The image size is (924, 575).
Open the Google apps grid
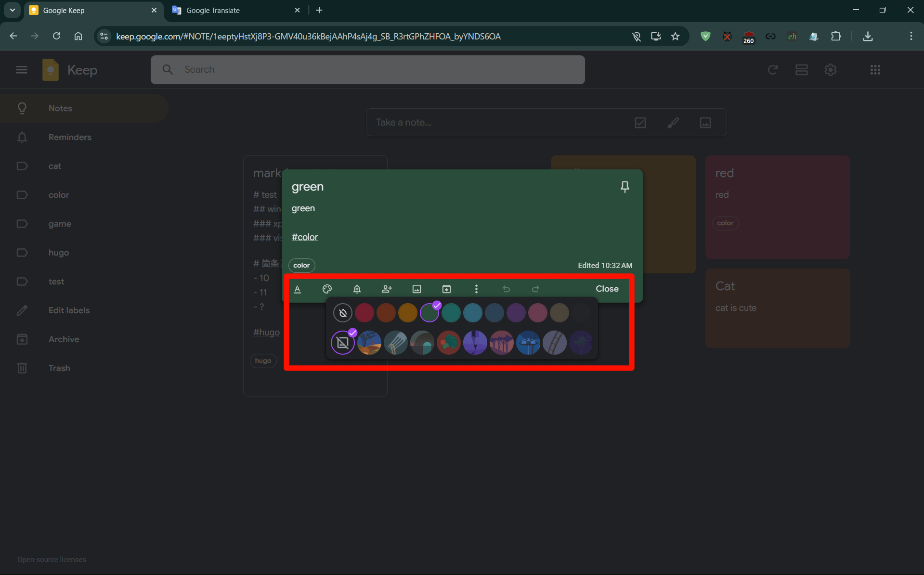(875, 70)
